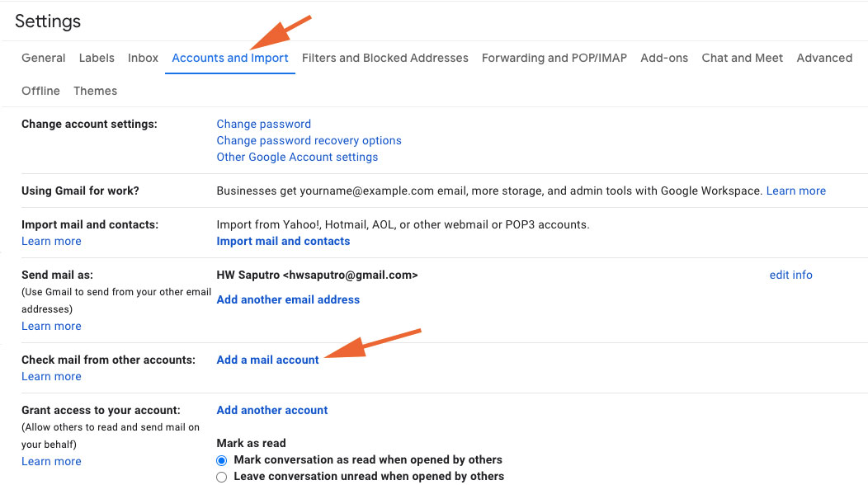Open the Chat and Meet tab
This screenshot has width=868, height=485.
click(x=742, y=58)
